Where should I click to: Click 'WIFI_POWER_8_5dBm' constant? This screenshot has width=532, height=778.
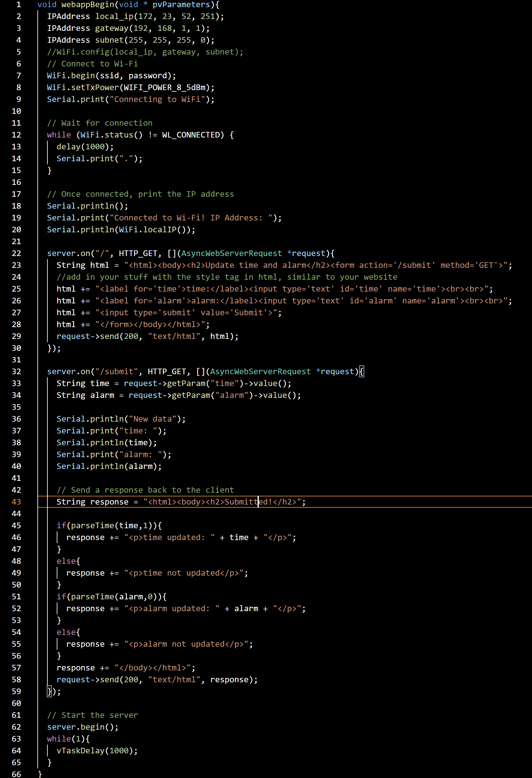pyautogui.click(x=164, y=87)
